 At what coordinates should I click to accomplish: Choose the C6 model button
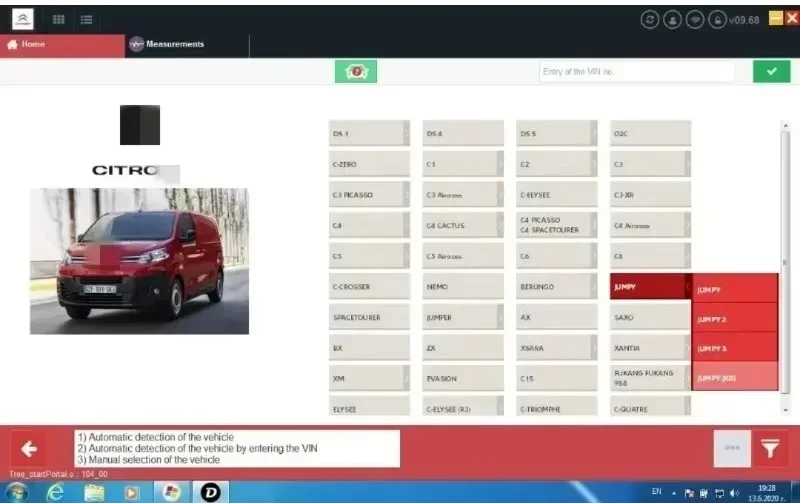coord(557,256)
